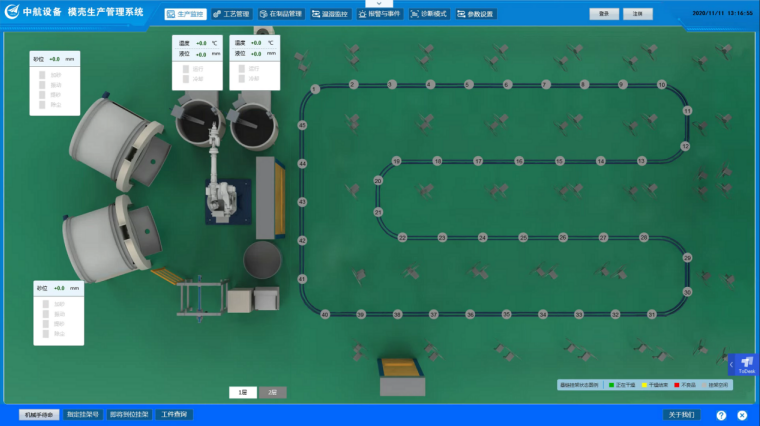760x426 pixels.
Task: Select conveyor station marker 25
Action: click(523, 237)
